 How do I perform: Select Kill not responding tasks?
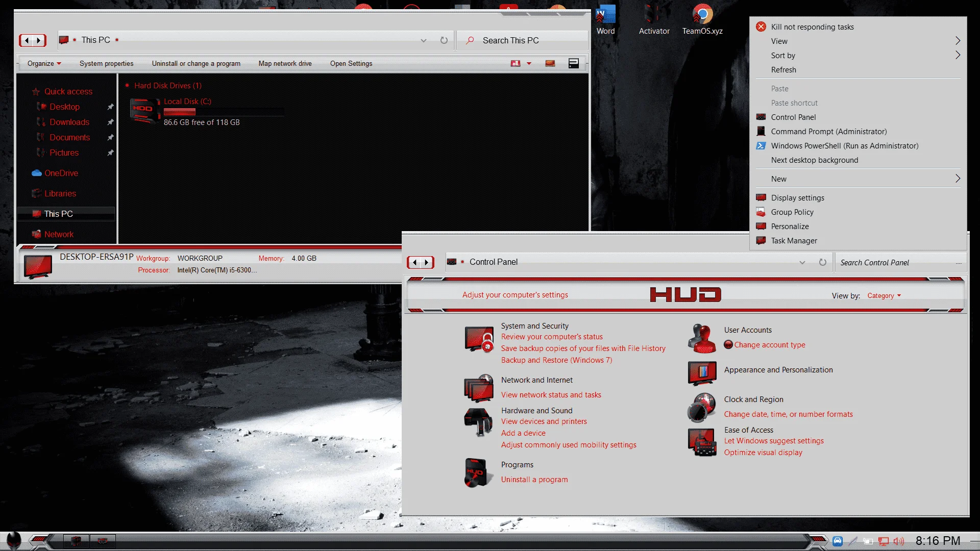(x=859, y=27)
